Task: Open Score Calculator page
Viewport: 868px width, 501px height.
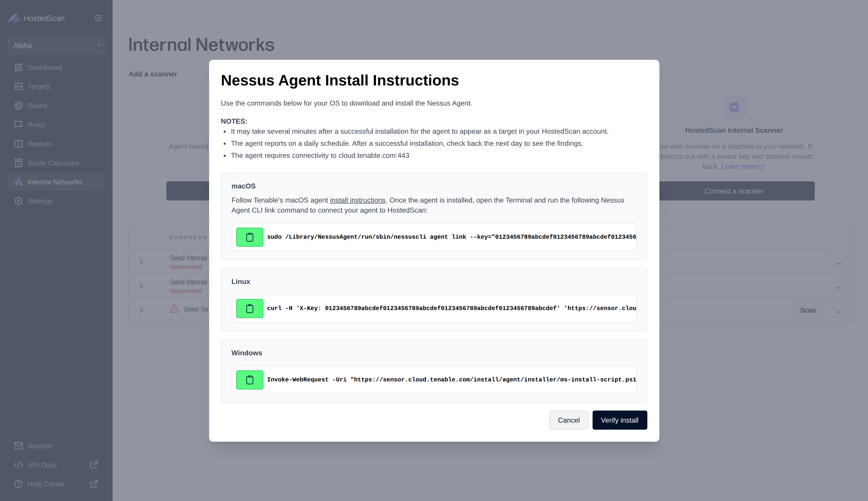Action: 57,163
